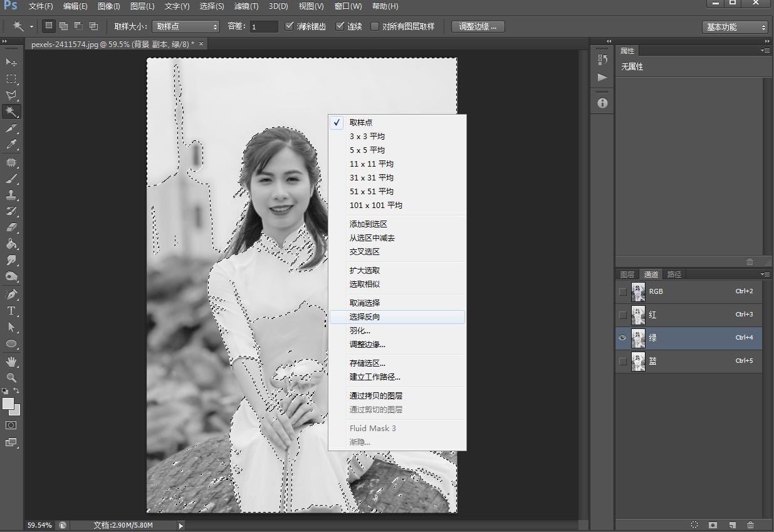The width and height of the screenshot is (774, 532).
Task: Switch to the 图层 tab
Action: point(627,274)
